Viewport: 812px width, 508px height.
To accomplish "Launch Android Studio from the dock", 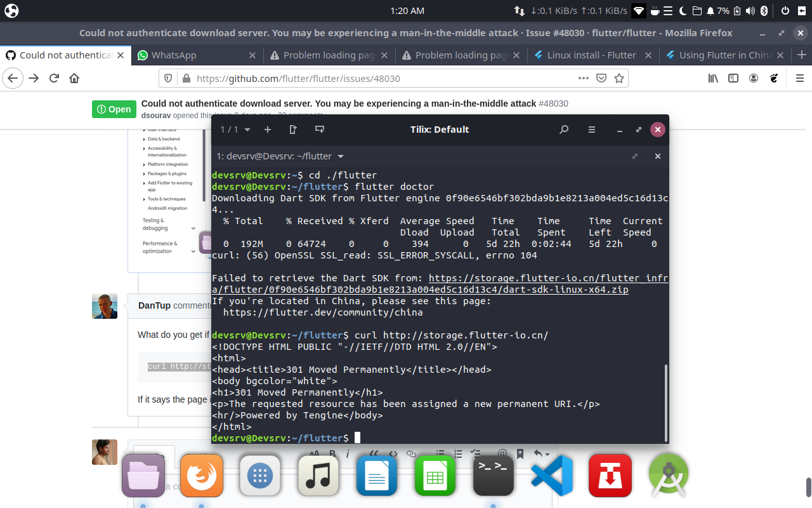I will coord(669,475).
